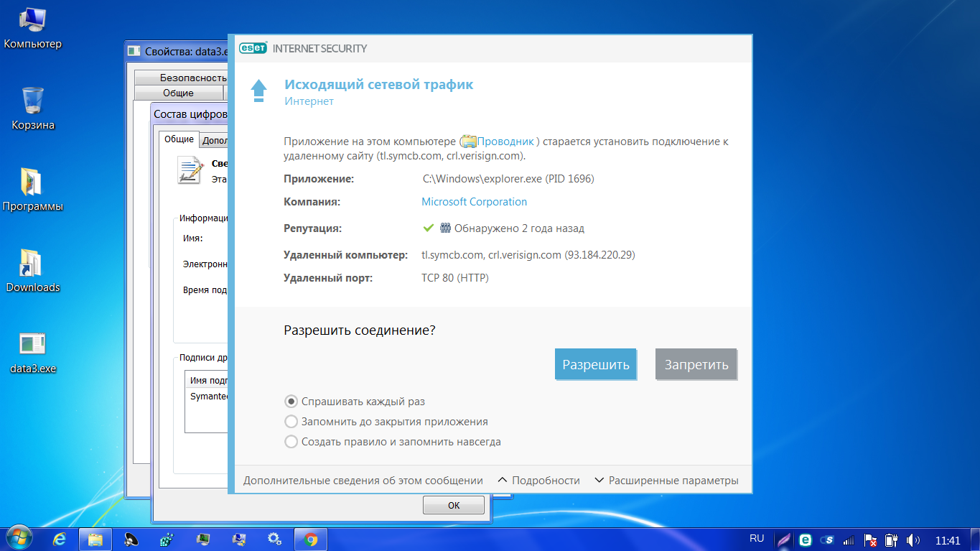The height and width of the screenshot is (551, 980).
Task: Select the Программы folder on the desktop
Action: click(x=33, y=190)
